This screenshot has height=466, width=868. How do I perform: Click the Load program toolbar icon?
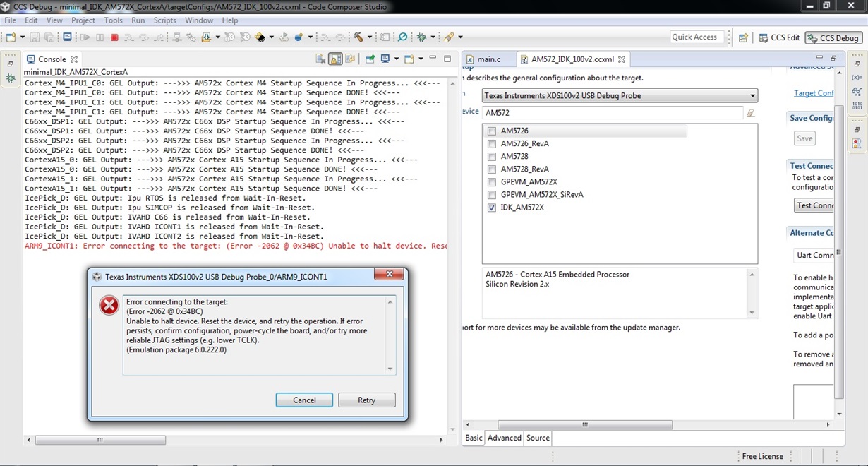coord(206,37)
